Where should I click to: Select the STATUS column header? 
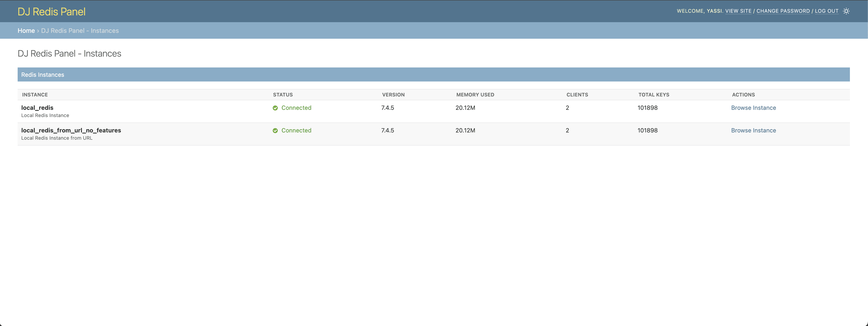pyautogui.click(x=282, y=95)
